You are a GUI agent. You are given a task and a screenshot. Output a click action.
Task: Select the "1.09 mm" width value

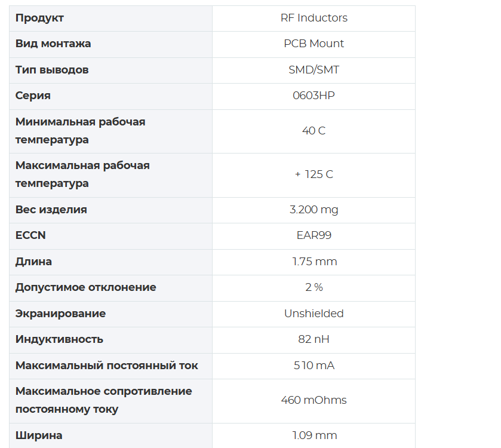314,435
